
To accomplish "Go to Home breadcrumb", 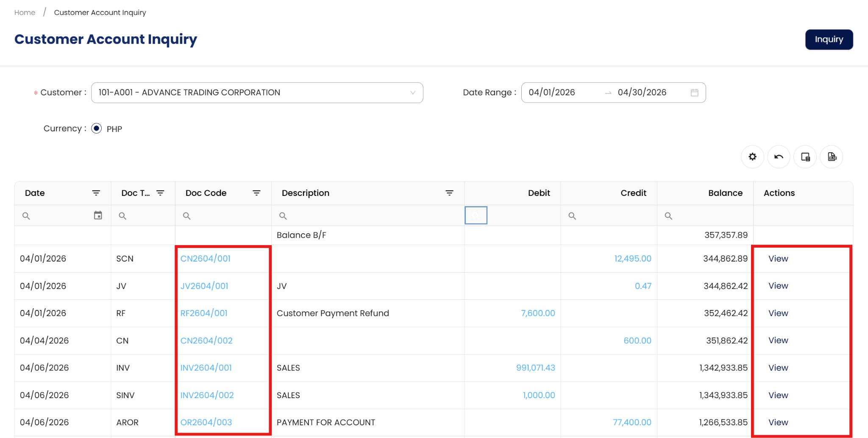I will 25,12.
